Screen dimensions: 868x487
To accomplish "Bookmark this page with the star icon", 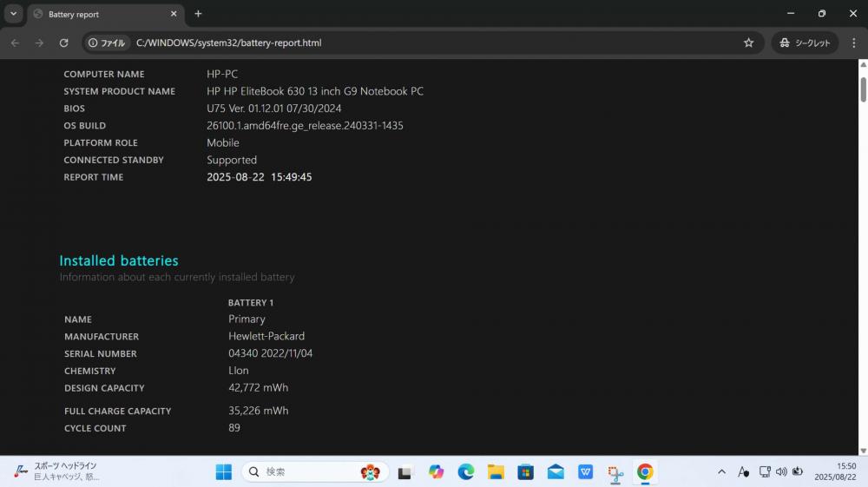I will [748, 43].
